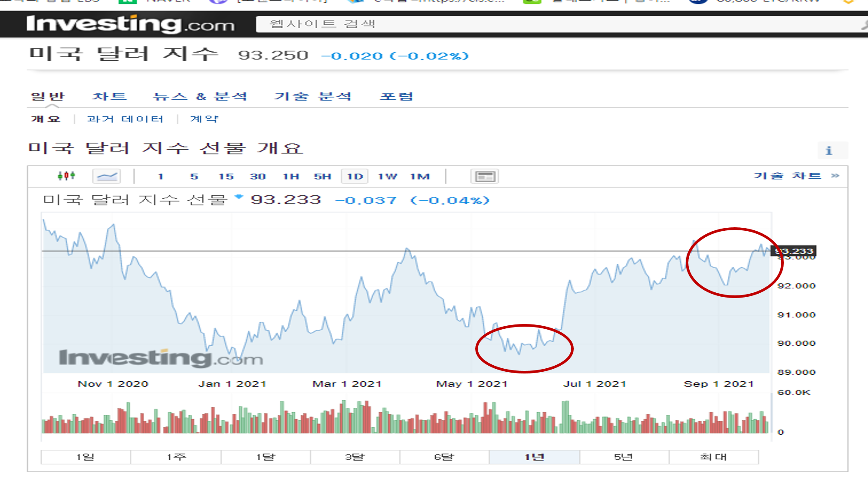Choose the 최대 range option

[x=713, y=457]
